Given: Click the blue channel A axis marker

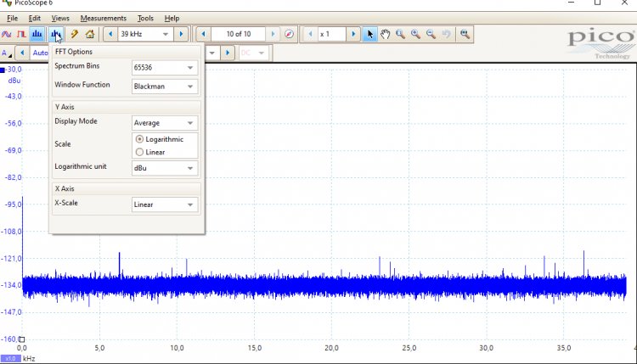Looking at the screenshot, I should click(3, 70).
